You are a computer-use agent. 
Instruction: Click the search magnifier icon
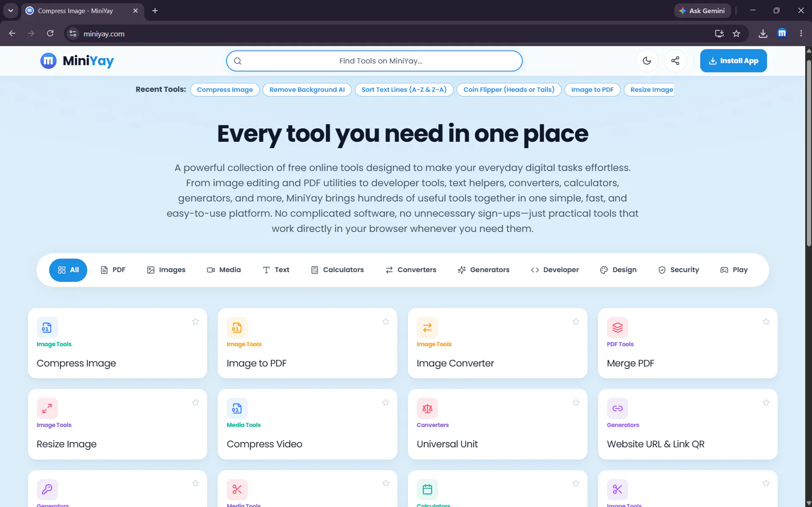click(x=238, y=61)
